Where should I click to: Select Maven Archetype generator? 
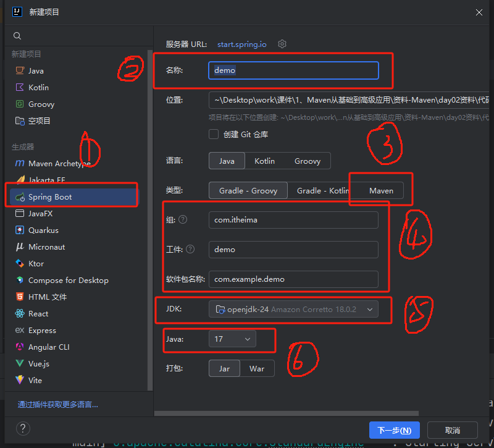(74, 163)
